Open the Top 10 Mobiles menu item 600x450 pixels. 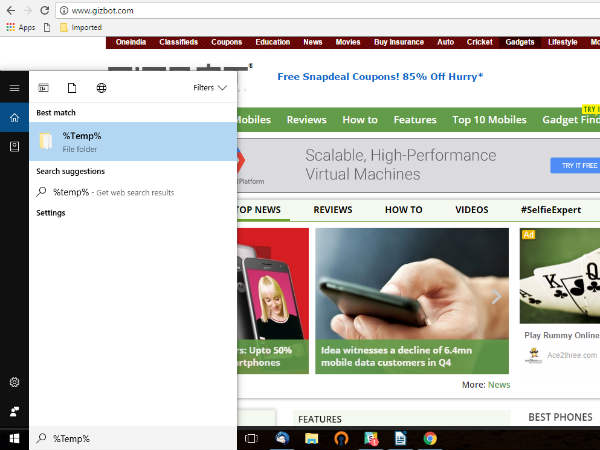pos(489,120)
